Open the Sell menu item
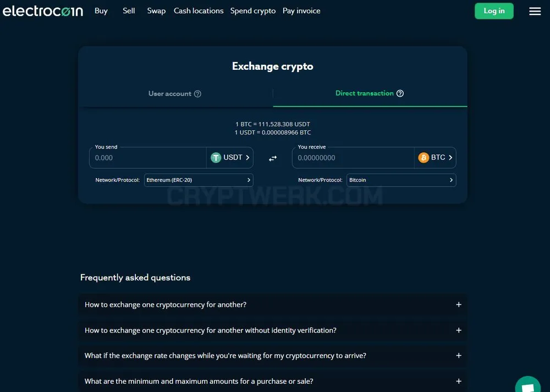The image size is (550, 392). (129, 11)
